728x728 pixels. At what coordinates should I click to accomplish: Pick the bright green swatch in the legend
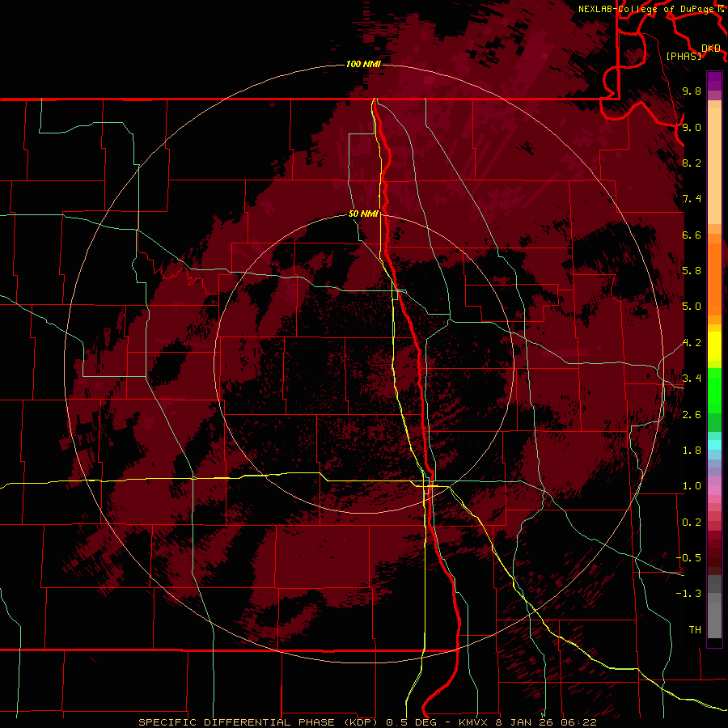pos(714,391)
